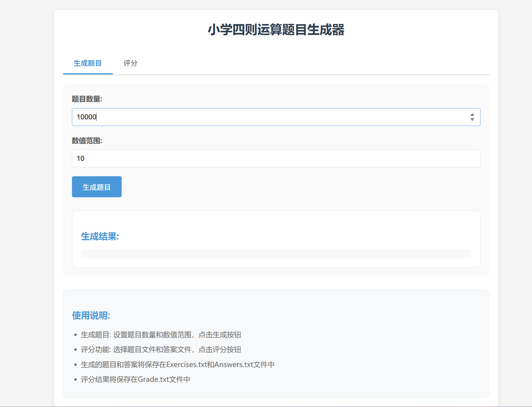This screenshot has height=407, width=532.
Task: Click the instruction line mentioning Grade.txt
Action: (x=136, y=379)
